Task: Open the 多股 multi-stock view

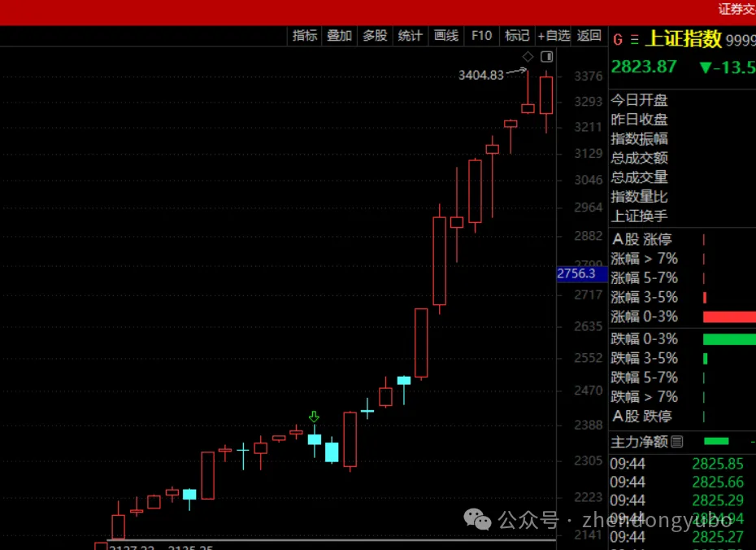Action: click(x=375, y=36)
